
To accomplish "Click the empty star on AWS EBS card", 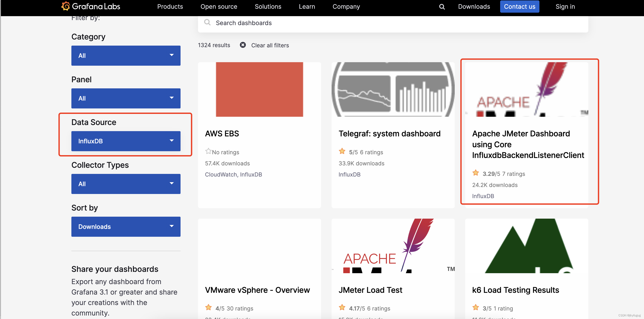I will 208,151.
